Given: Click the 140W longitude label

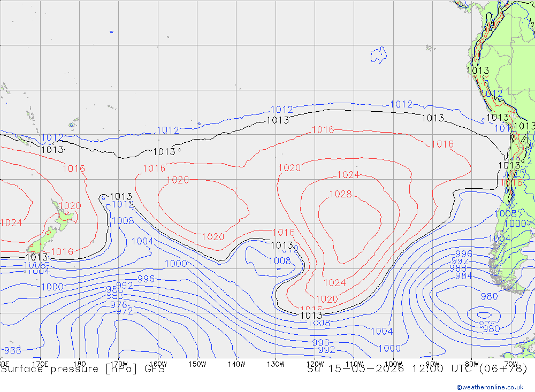Looking at the screenshot, I should coord(236,364).
